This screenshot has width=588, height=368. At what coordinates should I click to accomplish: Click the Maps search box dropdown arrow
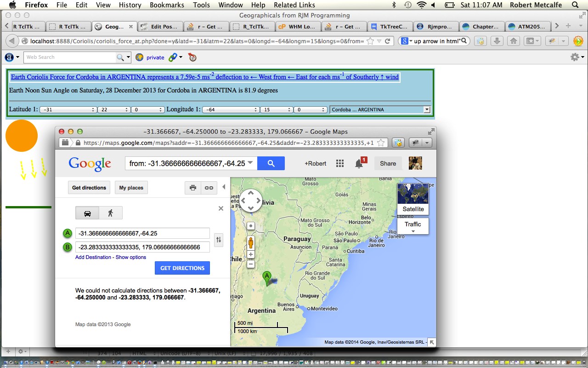click(250, 163)
